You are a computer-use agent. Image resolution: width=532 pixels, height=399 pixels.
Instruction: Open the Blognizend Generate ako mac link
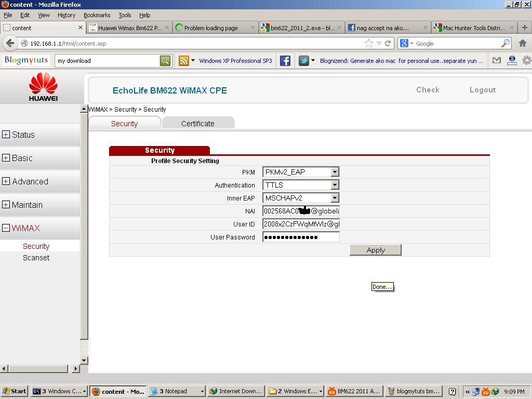pyautogui.click(x=402, y=61)
